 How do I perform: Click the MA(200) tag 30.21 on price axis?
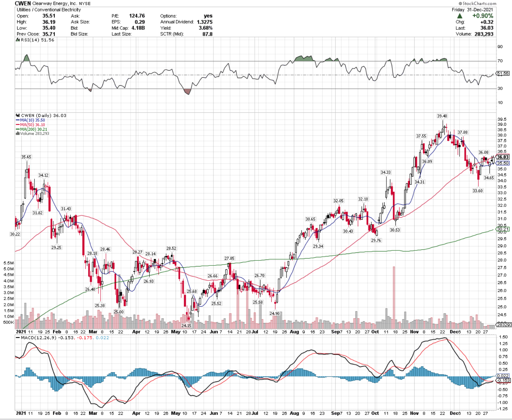[503, 229]
